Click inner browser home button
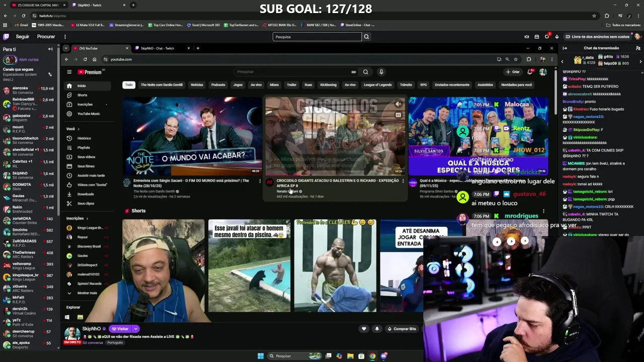Image resolution: width=644 pixels, height=362 pixels. (x=94, y=59)
